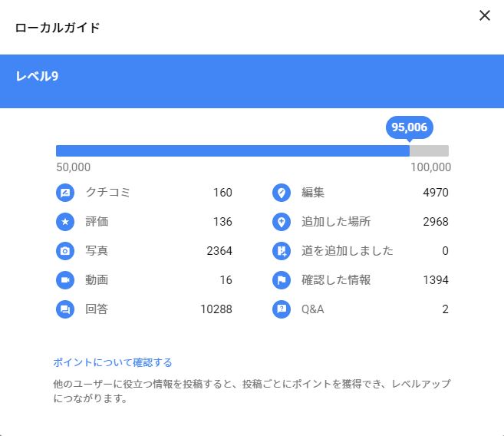
Task: Click the answers (回答) chat icon
Action: click(x=65, y=309)
